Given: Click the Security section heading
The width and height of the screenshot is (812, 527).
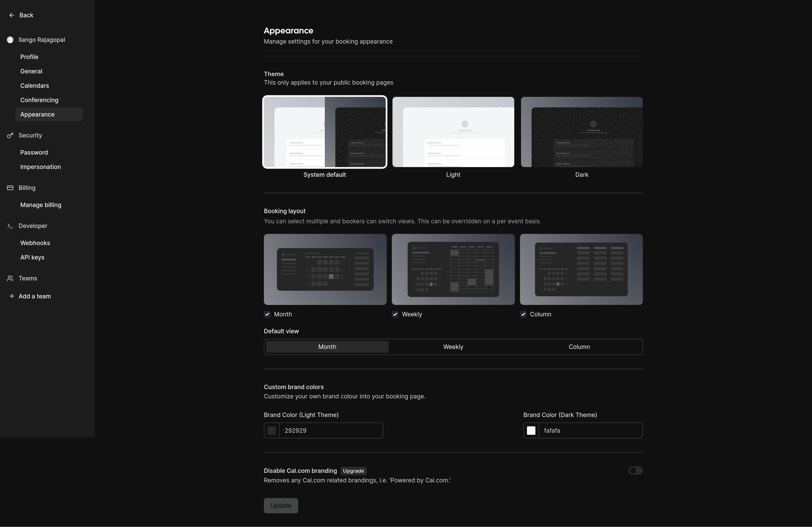Looking at the screenshot, I should (30, 135).
